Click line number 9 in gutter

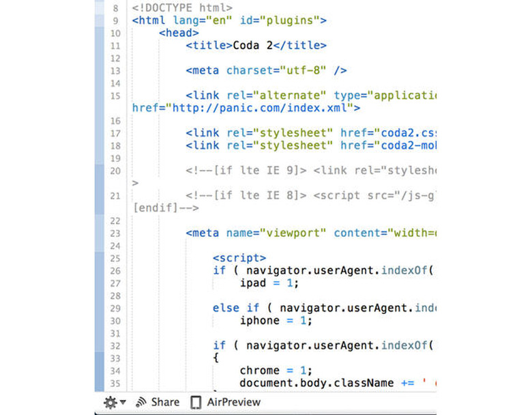pyautogui.click(x=116, y=20)
